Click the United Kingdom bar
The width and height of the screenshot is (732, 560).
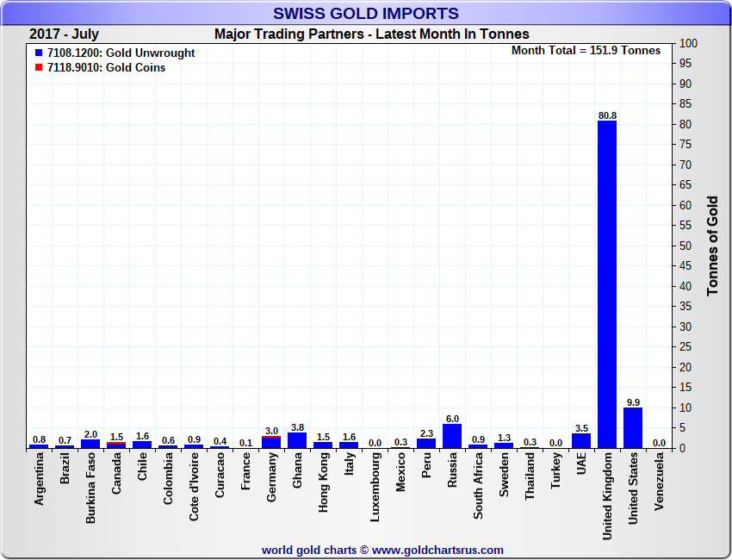[607, 284]
